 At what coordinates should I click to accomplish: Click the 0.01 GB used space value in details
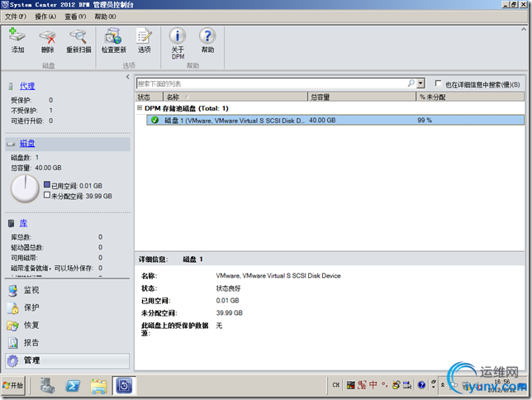click(x=227, y=301)
